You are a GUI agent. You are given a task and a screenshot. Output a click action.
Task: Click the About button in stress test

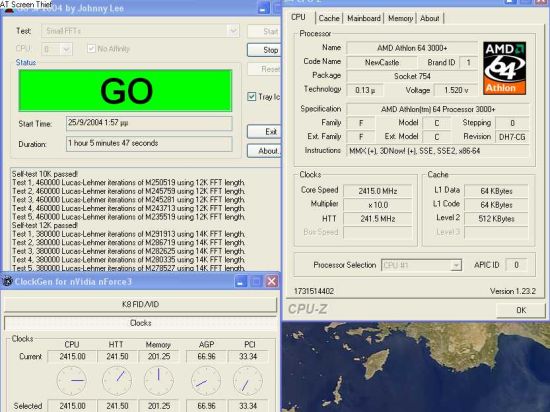click(264, 151)
